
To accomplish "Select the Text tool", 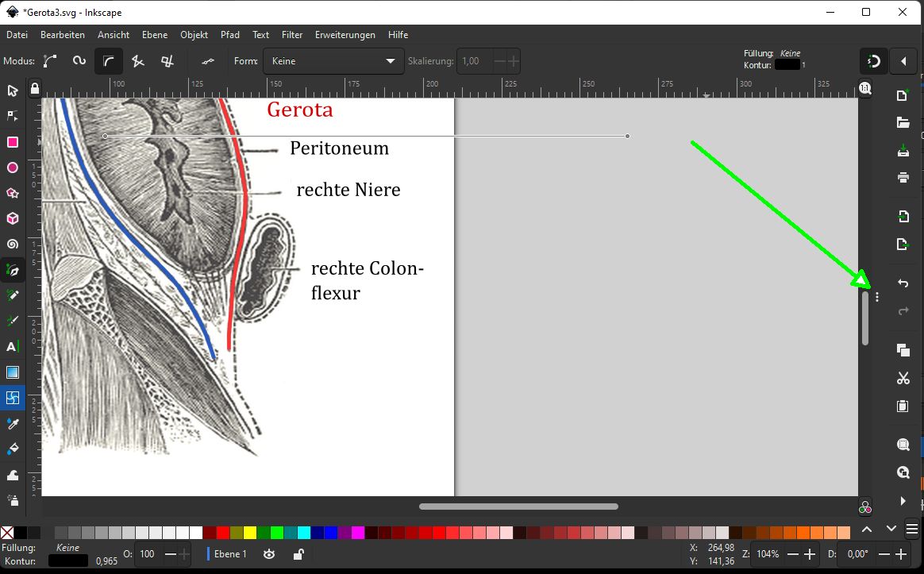I will [x=13, y=346].
